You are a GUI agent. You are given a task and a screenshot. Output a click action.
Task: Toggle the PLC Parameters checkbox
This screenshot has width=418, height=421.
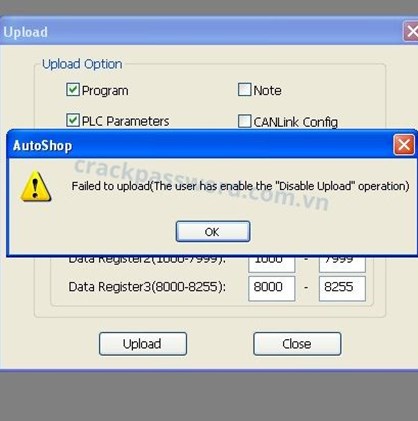pyautogui.click(x=73, y=120)
